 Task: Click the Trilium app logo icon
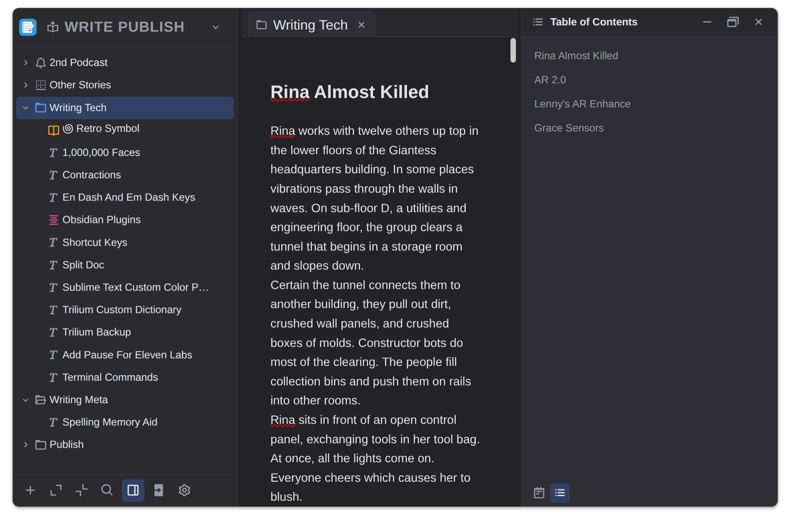(x=28, y=27)
